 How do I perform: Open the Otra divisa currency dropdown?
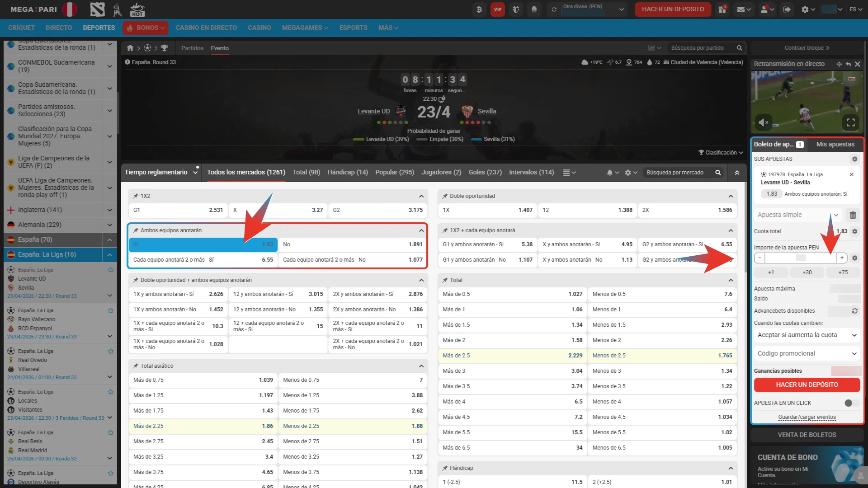622,9
